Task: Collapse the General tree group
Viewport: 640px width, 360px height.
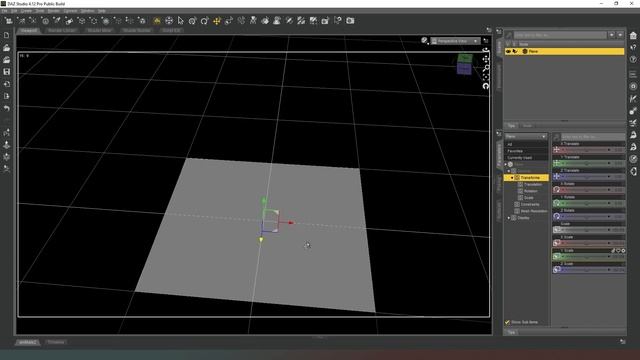Action: [x=509, y=171]
